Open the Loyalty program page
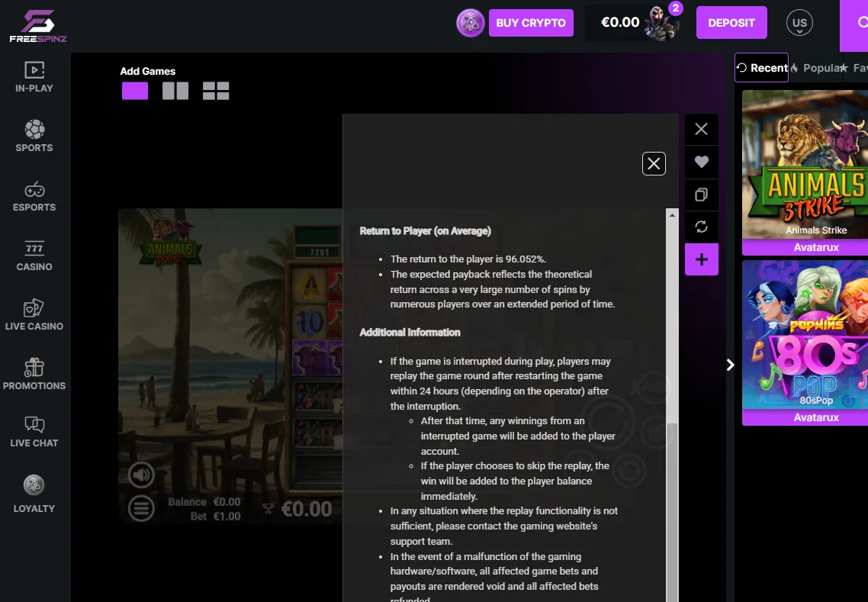 (34, 494)
